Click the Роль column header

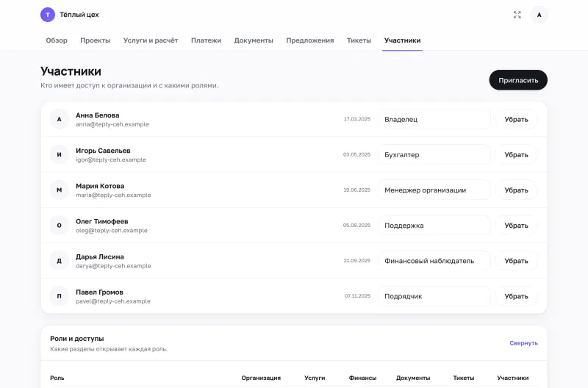(57, 378)
